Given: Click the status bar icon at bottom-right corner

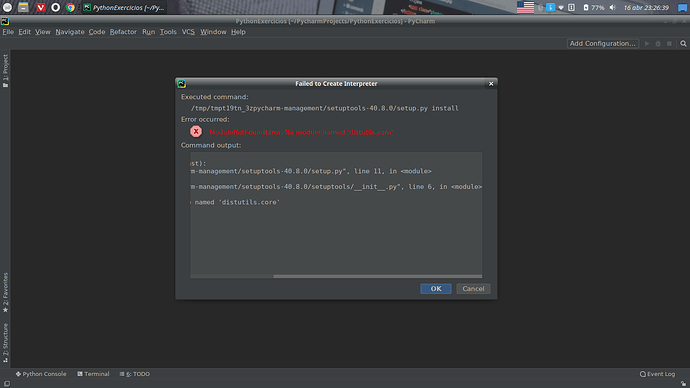Looking at the screenshot, I should pos(683,384).
